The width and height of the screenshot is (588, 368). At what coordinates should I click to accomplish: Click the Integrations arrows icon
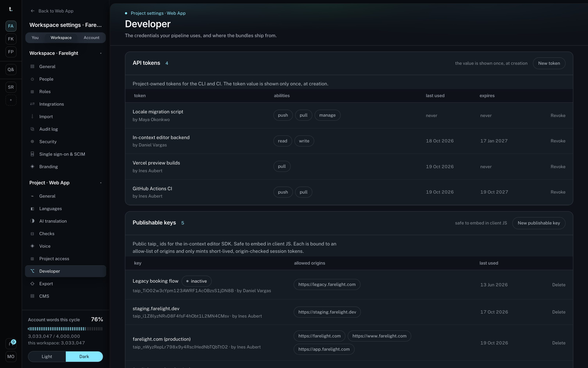click(x=32, y=104)
